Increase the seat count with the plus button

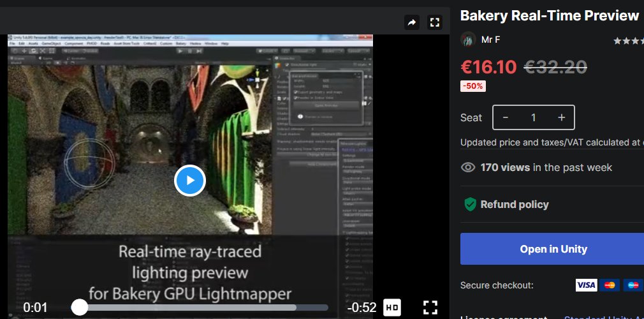(x=562, y=117)
